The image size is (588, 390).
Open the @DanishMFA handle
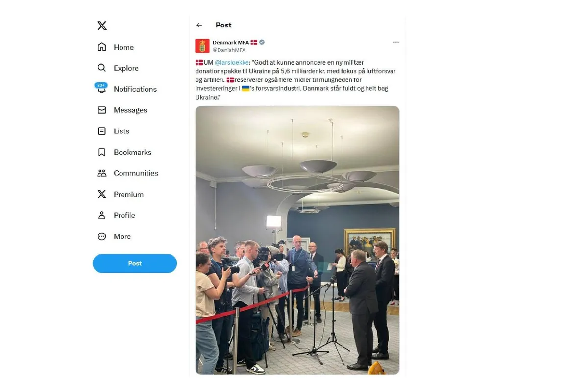229,50
